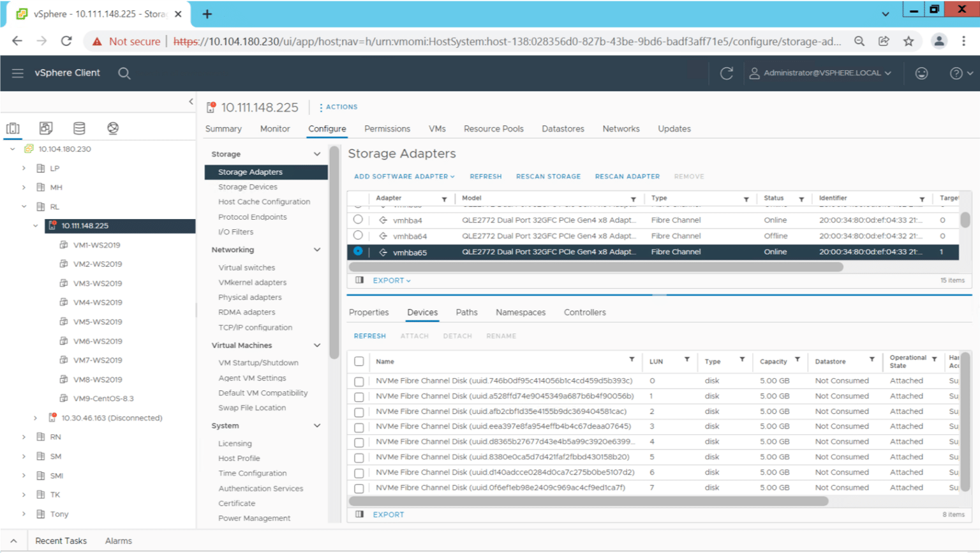Open the smiley feedback icon
The height and width of the screenshot is (553, 980).
(921, 73)
